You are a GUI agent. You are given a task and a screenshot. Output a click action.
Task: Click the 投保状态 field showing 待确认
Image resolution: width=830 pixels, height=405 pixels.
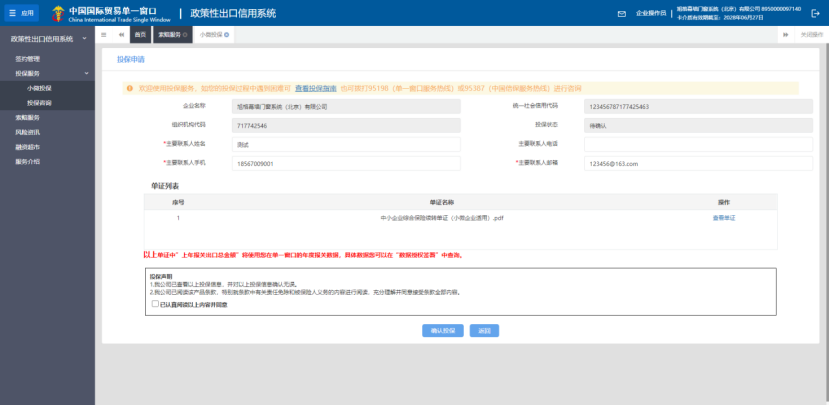(698, 125)
